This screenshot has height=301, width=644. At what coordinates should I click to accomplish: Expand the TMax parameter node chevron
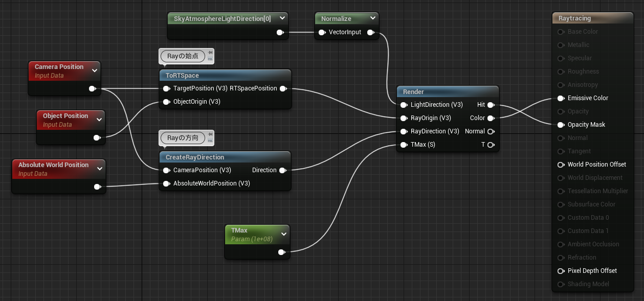pyautogui.click(x=283, y=234)
